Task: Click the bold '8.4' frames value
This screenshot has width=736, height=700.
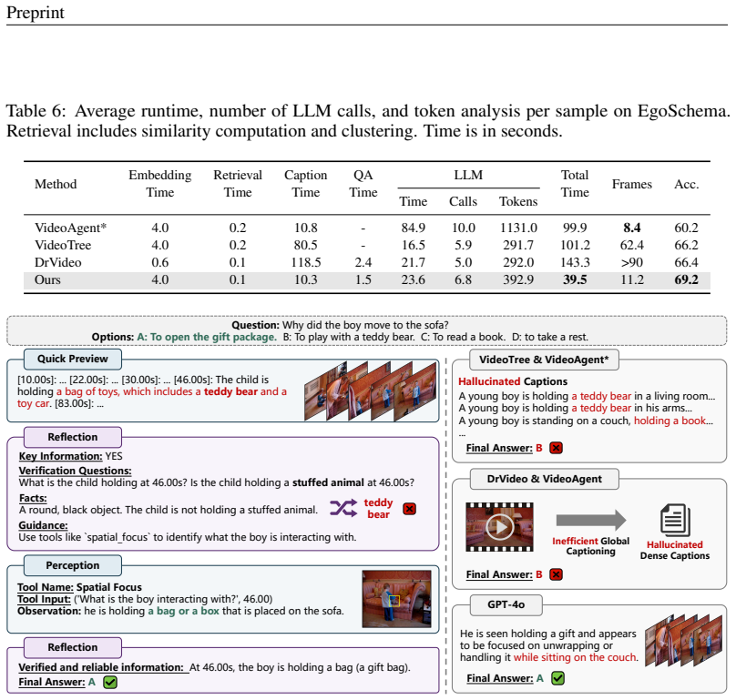Action: click(632, 228)
